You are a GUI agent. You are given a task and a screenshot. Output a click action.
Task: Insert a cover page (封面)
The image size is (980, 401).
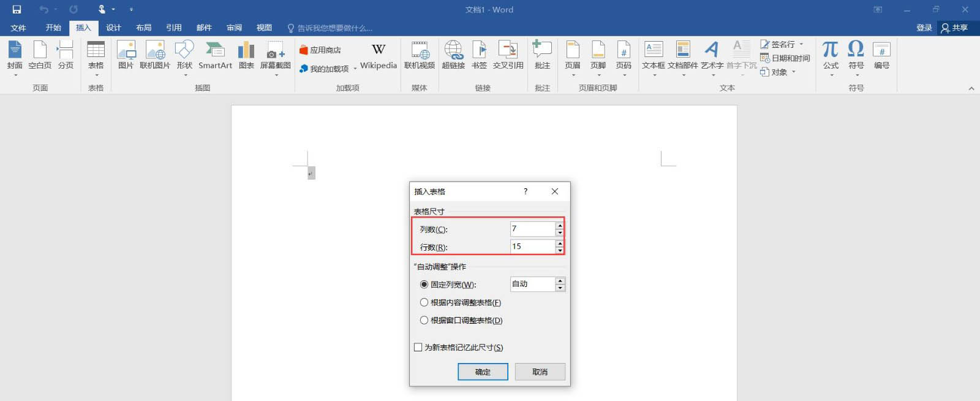(15, 58)
